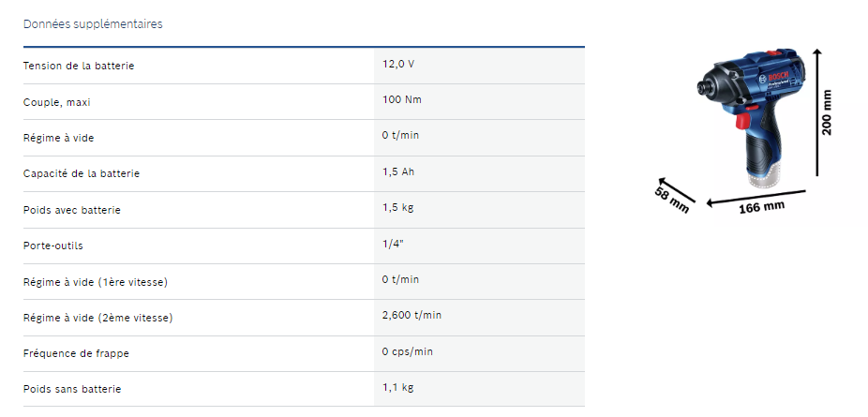Click the 'Fréquence de frappe' label
The width and height of the screenshot is (868, 417).
pos(76,353)
